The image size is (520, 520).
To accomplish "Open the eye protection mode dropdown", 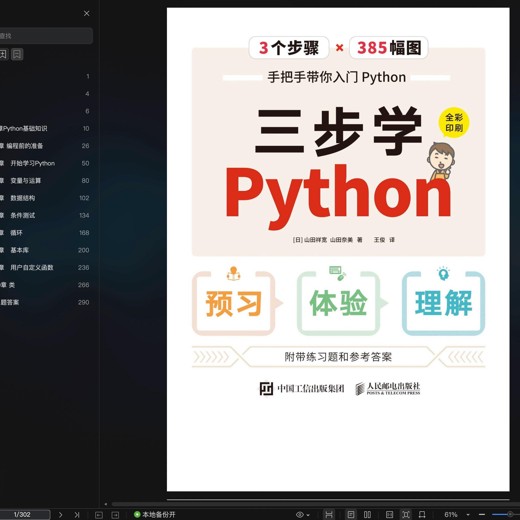I will click(x=303, y=515).
